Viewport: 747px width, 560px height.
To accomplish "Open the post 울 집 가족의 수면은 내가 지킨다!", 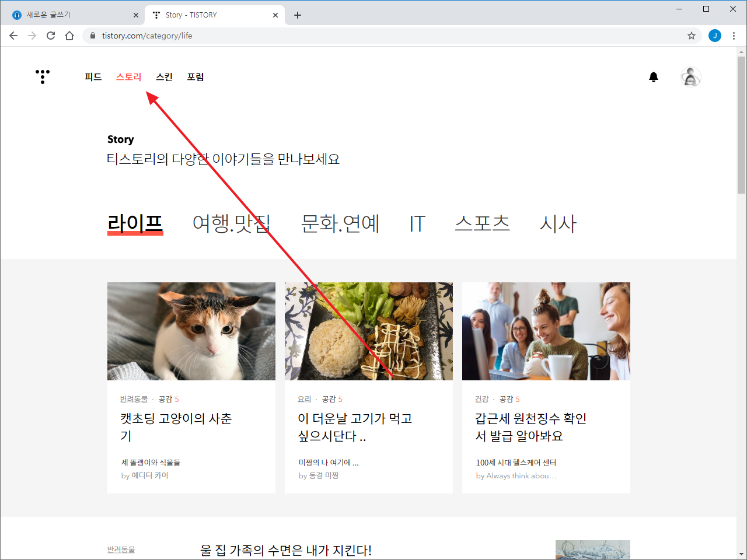I will pyautogui.click(x=286, y=550).
